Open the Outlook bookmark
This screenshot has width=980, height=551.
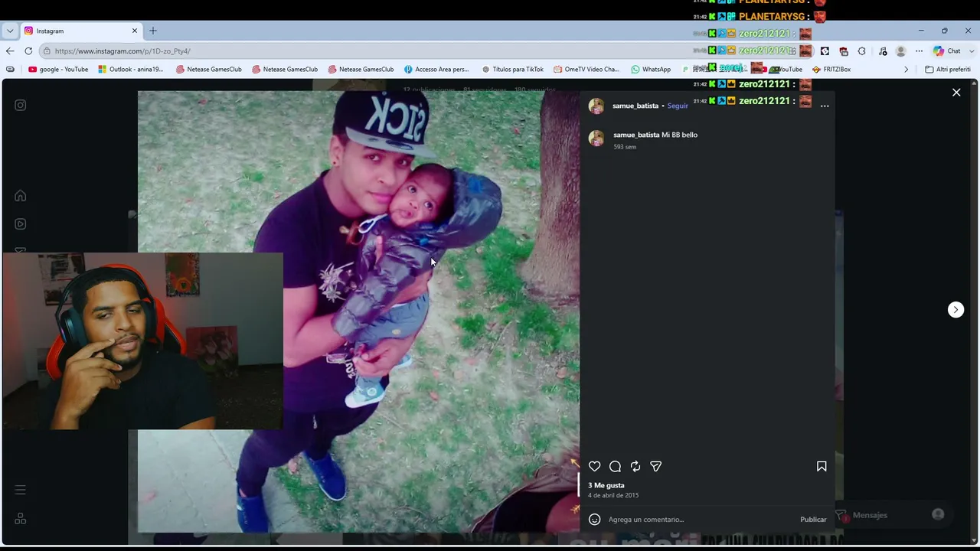pos(131,69)
